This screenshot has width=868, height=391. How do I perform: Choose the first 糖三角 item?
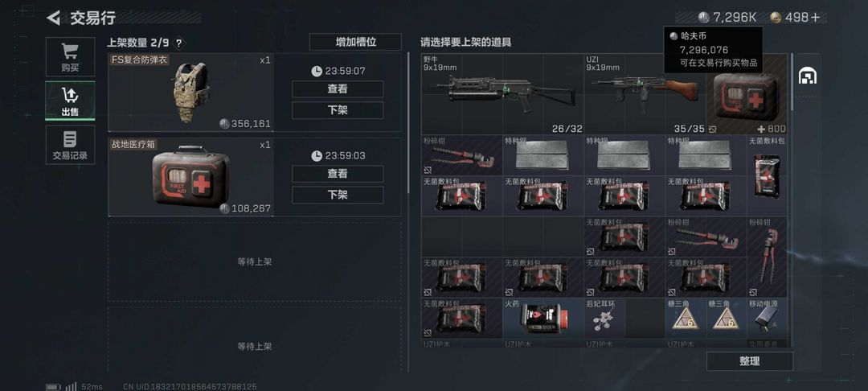coord(686,319)
